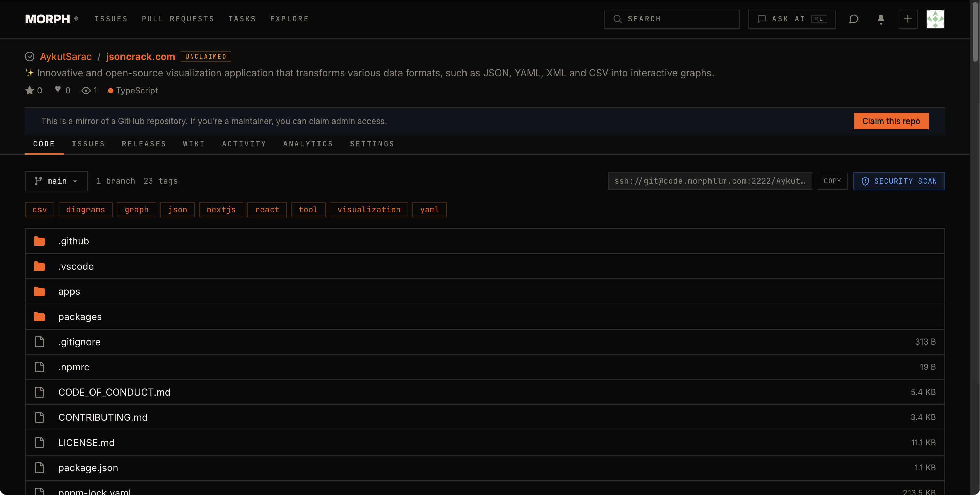The width and height of the screenshot is (980, 495).
Task: Open the Analytics tab
Action: coord(308,144)
